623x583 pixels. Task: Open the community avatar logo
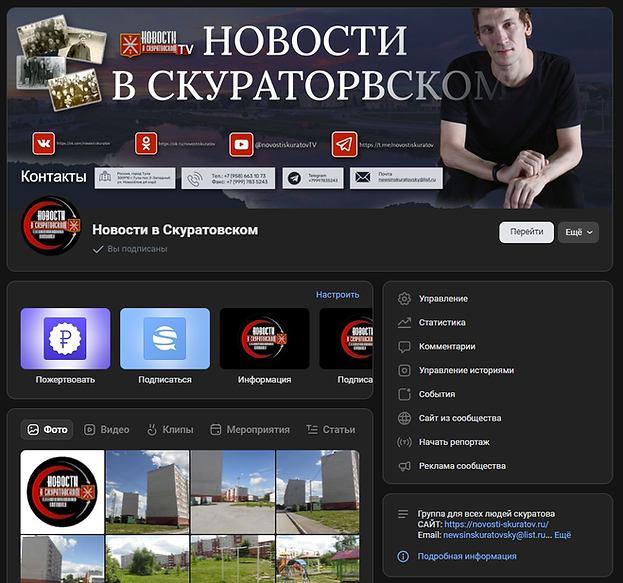51,225
